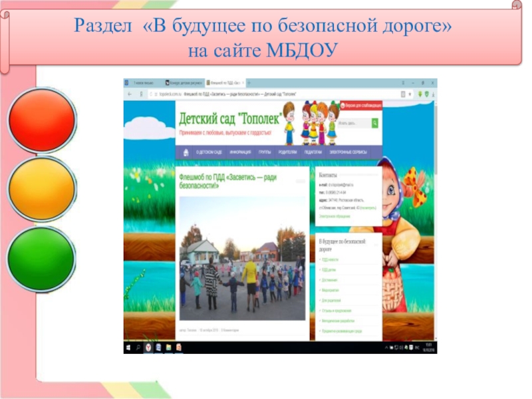The image size is (532, 399).
Task: Open a new browser tab with plus button
Action: tap(248, 82)
